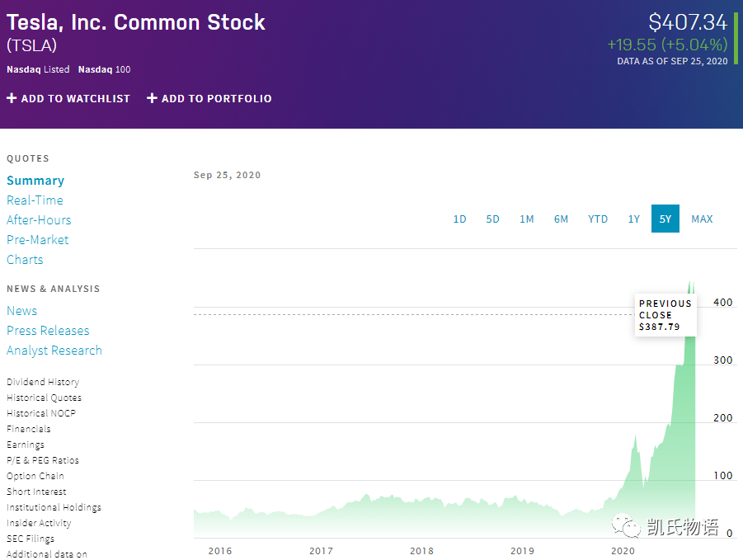Screen dimensions: 743x560
Task: Open the Option Chain page
Action: [x=35, y=476]
